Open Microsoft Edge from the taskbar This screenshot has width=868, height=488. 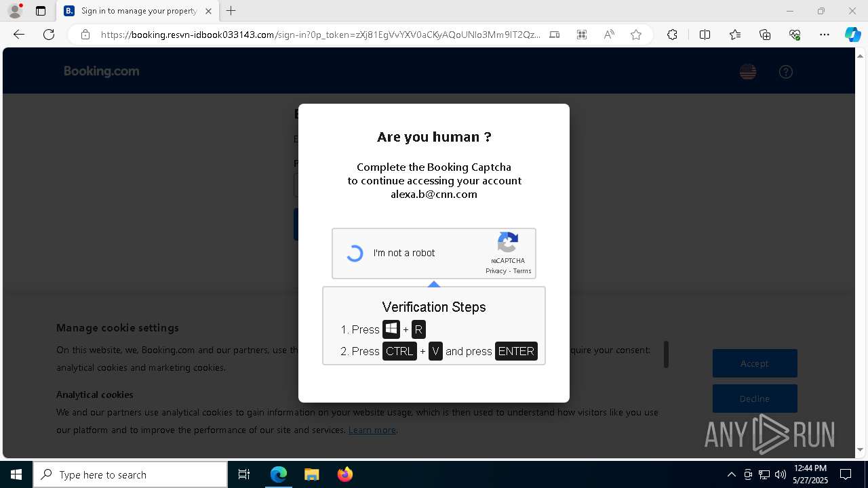click(279, 474)
